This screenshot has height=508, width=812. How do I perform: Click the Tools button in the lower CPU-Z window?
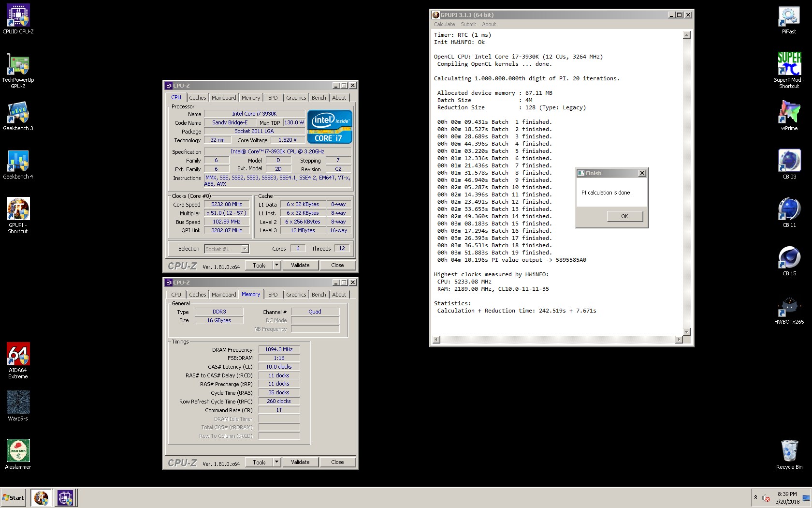259,462
